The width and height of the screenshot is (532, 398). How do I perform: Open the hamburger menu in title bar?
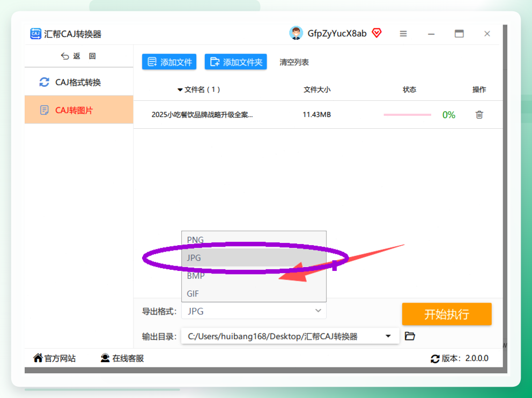403,34
